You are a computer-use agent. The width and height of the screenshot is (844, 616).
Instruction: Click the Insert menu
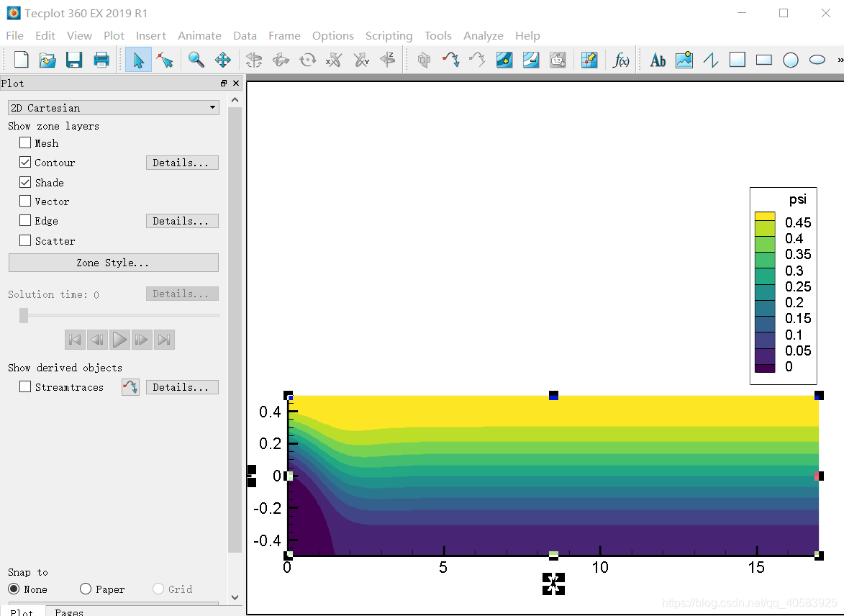pos(150,35)
